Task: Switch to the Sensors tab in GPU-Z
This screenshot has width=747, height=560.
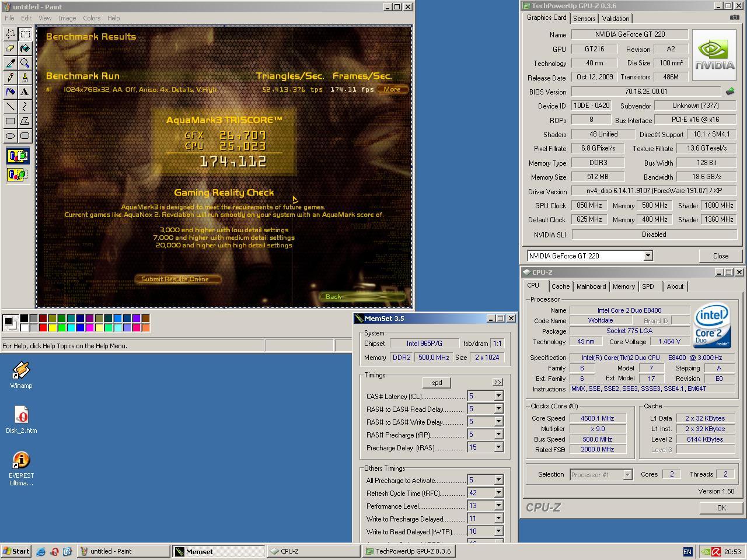Action: (584, 19)
